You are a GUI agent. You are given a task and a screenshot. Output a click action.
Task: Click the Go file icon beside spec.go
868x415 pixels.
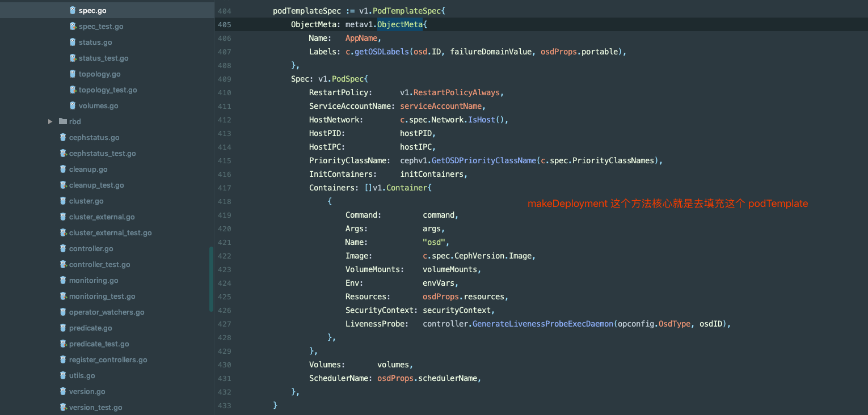click(x=73, y=11)
